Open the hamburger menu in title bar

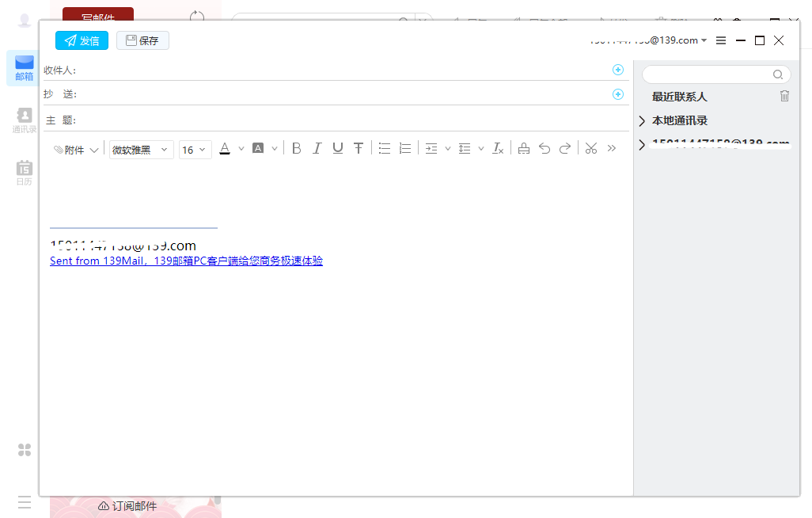coord(721,40)
